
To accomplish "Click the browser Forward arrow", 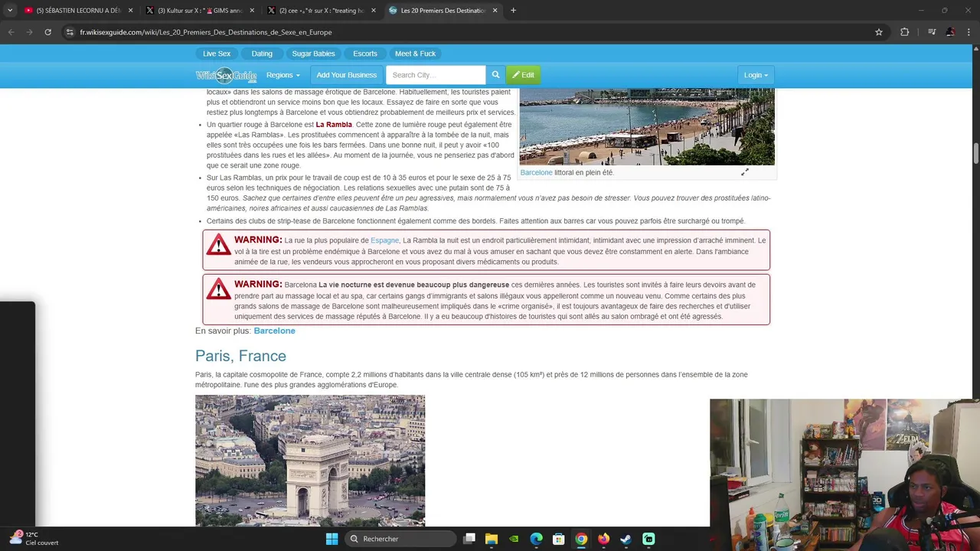I will coord(29,32).
